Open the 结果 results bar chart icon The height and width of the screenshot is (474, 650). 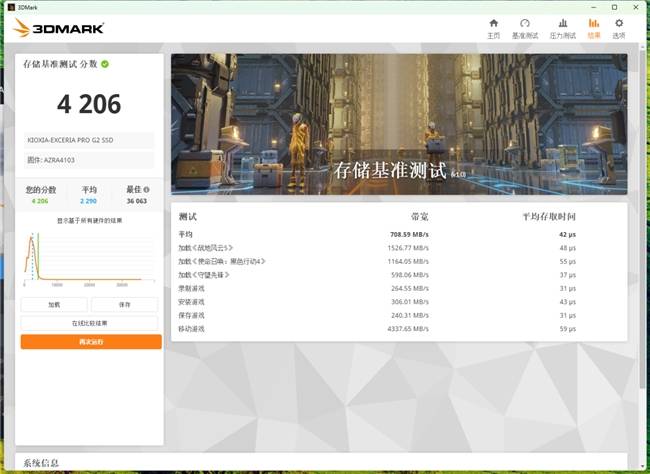(x=594, y=23)
